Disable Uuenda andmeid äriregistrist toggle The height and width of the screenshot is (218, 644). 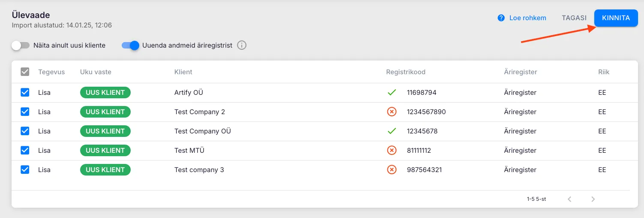pyautogui.click(x=131, y=45)
